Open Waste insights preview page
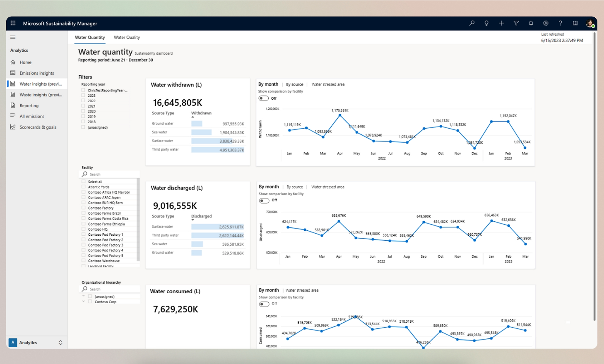604x364 pixels. pyautogui.click(x=41, y=95)
